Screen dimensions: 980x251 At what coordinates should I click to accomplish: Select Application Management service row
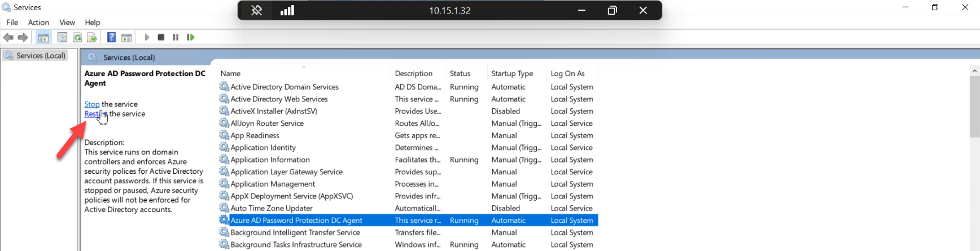(408, 184)
